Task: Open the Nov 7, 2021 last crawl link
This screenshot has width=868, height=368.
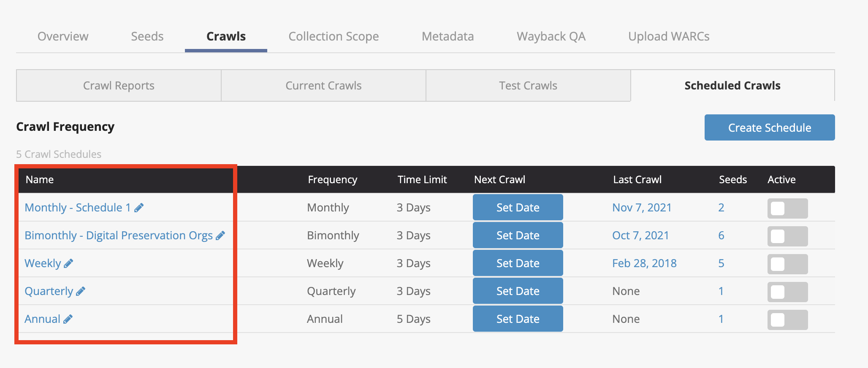Action: coord(642,208)
